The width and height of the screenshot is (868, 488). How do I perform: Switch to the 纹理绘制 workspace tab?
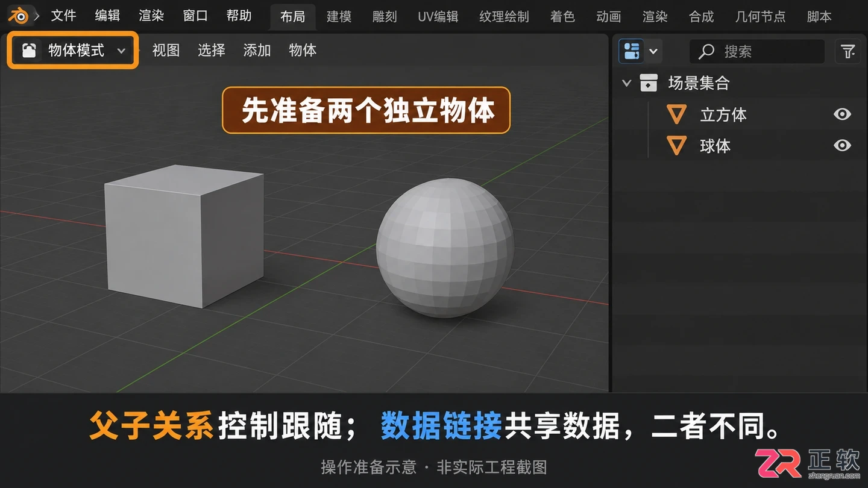point(504,16)
